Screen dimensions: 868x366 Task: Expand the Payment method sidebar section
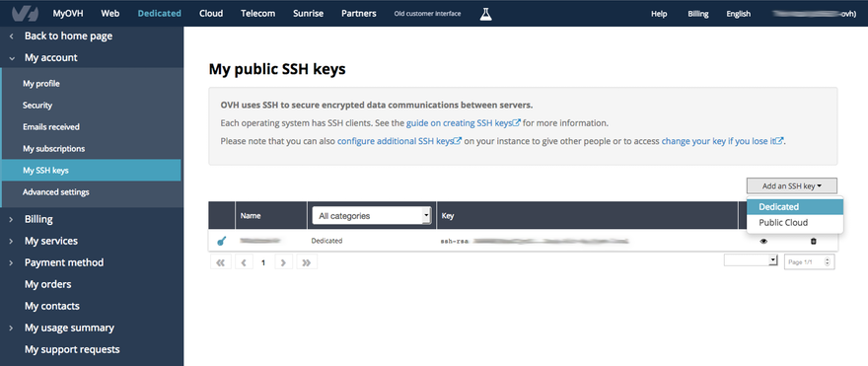tap(12, 262)
